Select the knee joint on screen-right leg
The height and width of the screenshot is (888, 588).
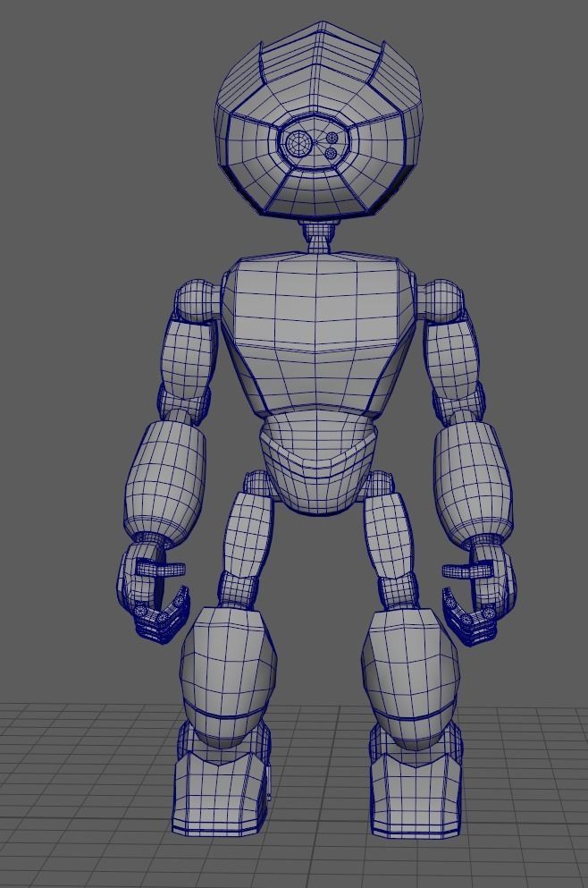[x=399, y=592]
